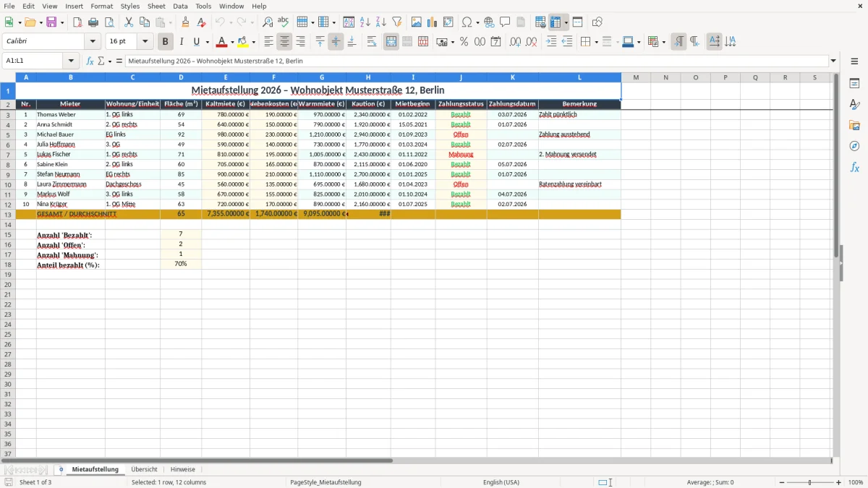868x488 pixels.
Task: Toggle Center Vertically alignment
Action: click(x=336, y=42)
